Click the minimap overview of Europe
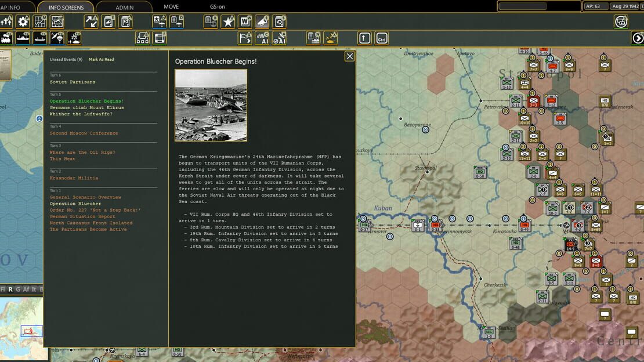The height and width of the screenshot is (362, 644). pyautogui.click(x=21, y=329)
